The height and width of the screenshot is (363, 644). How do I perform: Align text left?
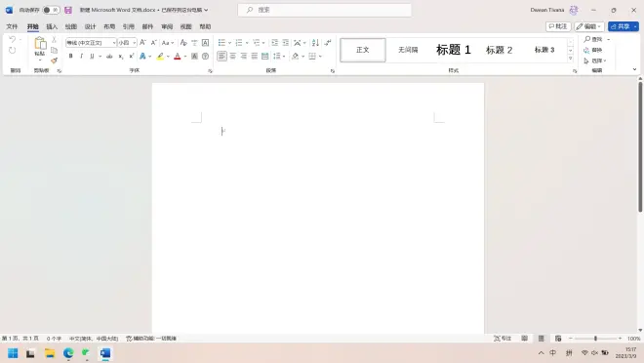point(221,56)
